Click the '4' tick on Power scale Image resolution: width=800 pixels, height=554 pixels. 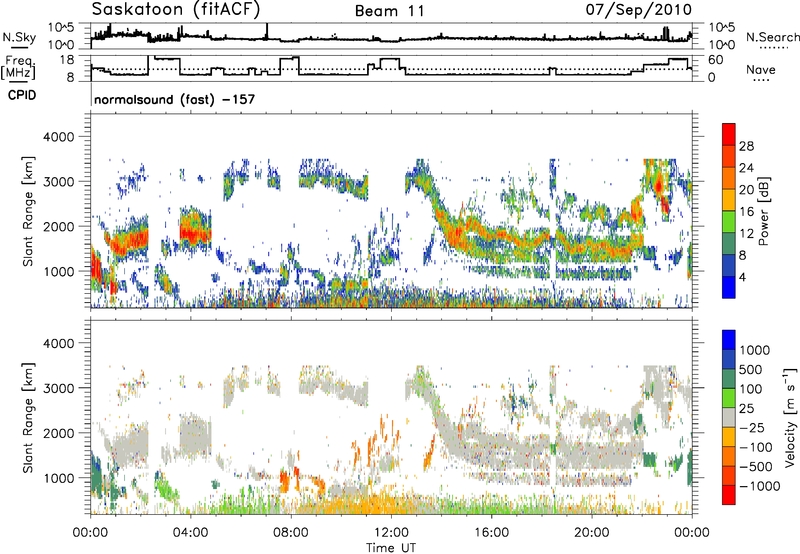pyautogui.click(x=743, y=277)
